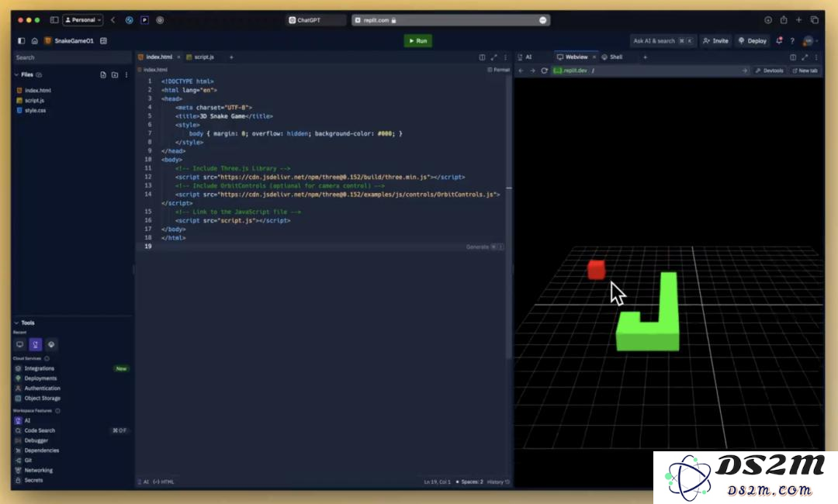
Task: Open Debugger tool
Action: pyautogui.click(x=36, y=440)
